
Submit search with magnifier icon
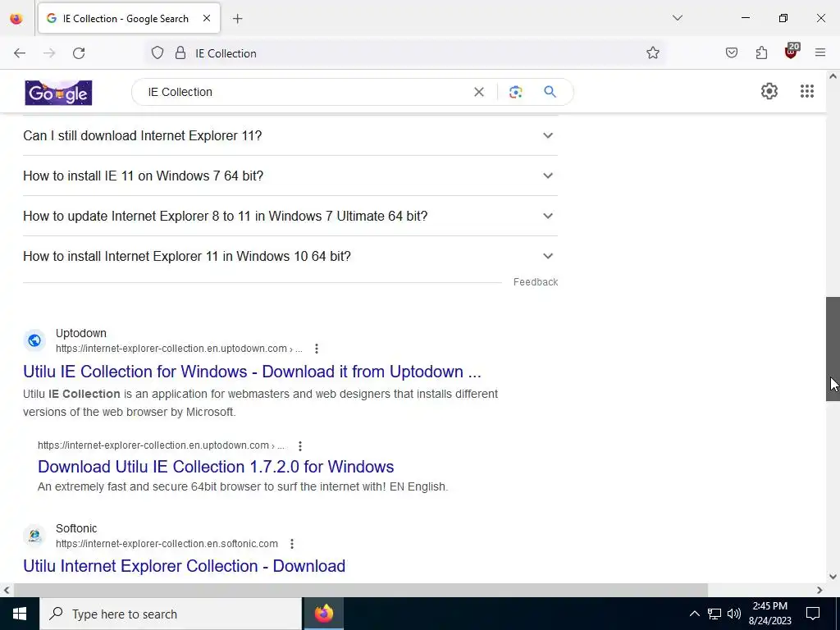tap(550, 92)
